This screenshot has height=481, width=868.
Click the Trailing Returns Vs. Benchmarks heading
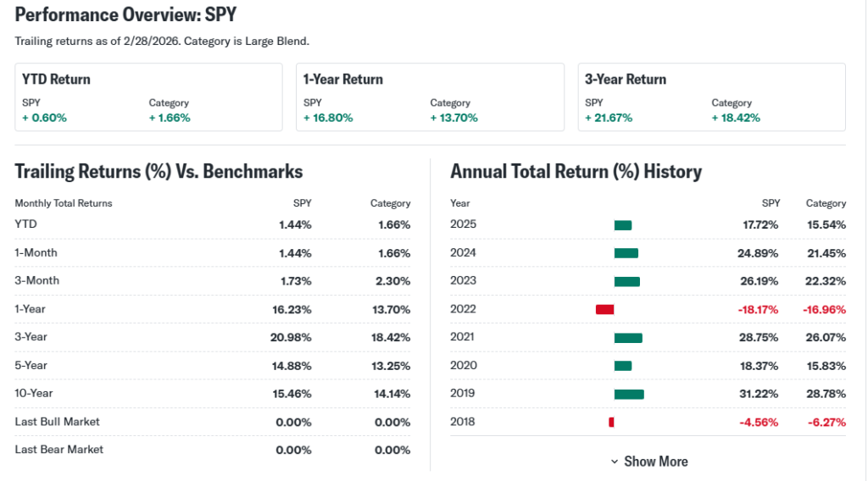point(159,171)
